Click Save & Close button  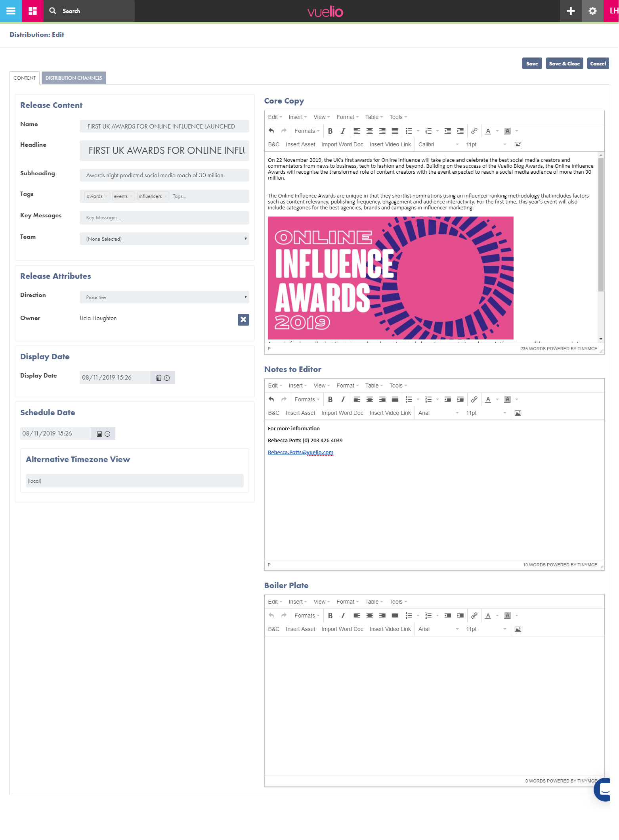tap(564, 63)
